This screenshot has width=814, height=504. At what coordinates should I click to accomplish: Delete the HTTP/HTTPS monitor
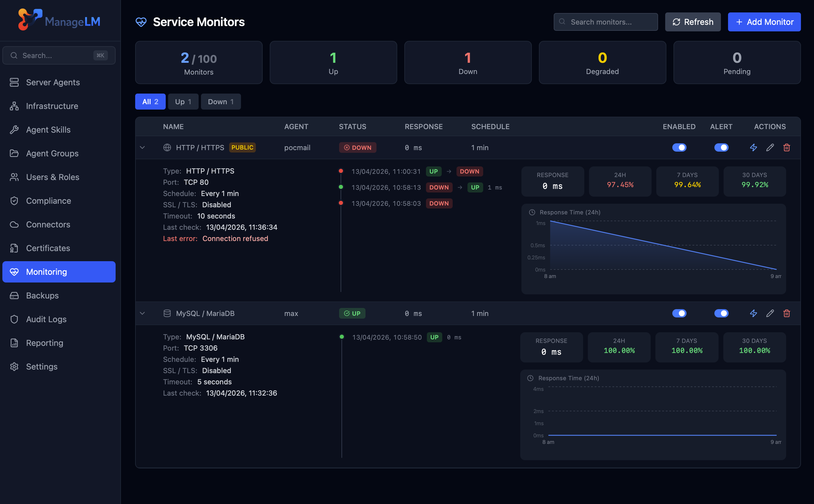(787, 147)
